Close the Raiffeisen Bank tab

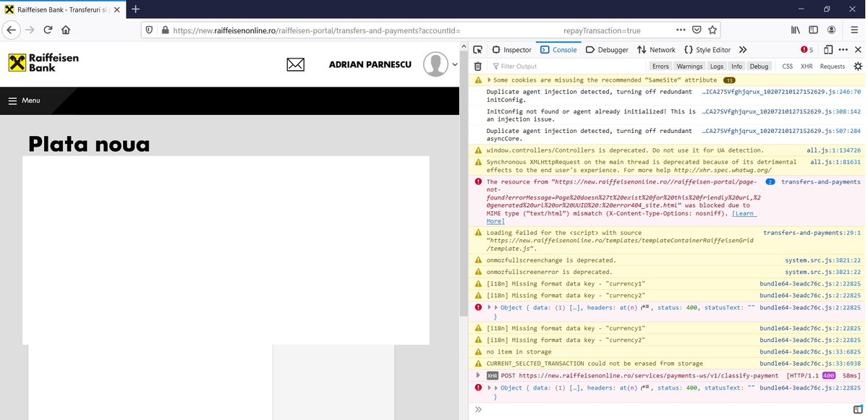click(x=117, y=9)
